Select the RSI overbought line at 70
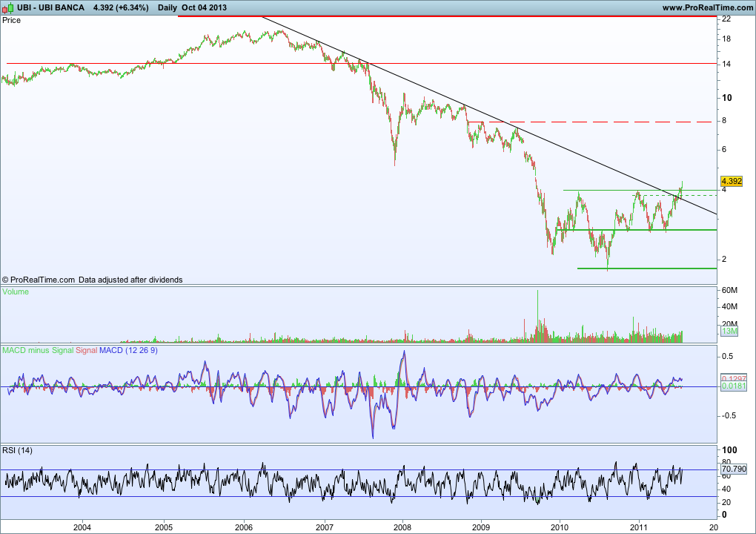The height and width of the screenshot is (534, 756). (359, 469)
